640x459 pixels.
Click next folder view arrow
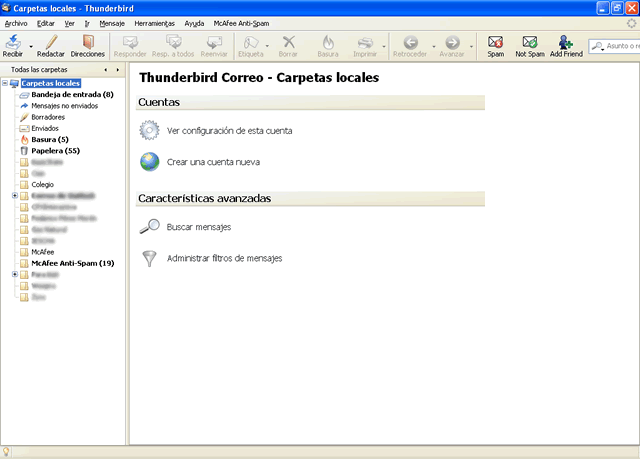click(118, 70)
